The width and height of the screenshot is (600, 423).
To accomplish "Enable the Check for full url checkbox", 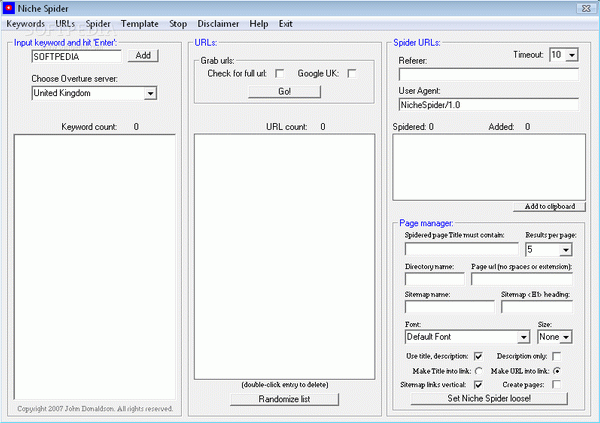I will coord(280,73).
